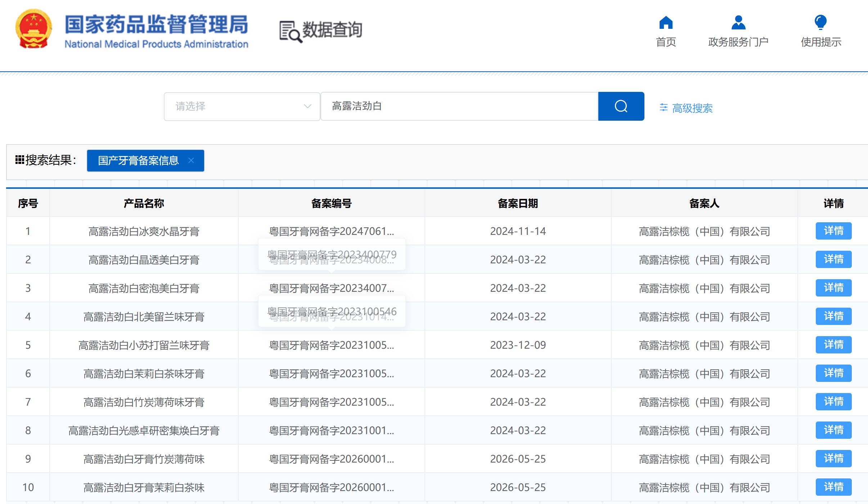Click product name 高露洁劲白茉莉白茶味牙膏
Viewport: 868px width, 504px height.
click(144, 374)
